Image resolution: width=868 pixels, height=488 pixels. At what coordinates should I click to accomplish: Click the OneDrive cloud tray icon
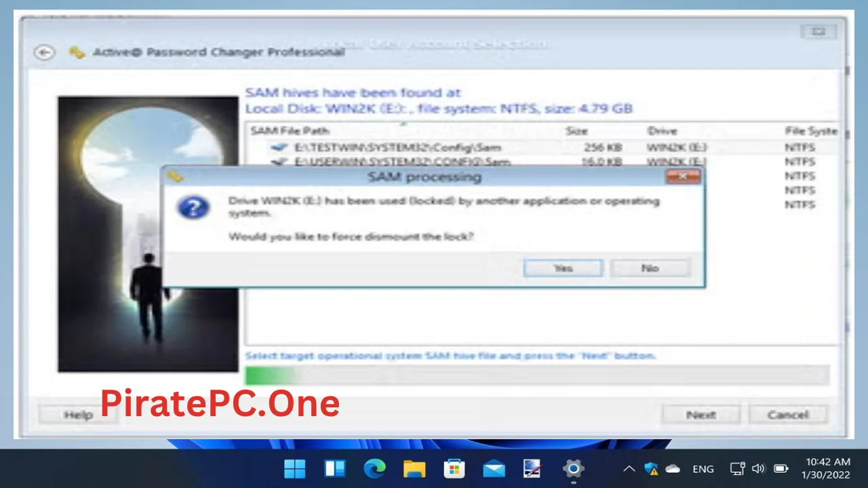(x=673, y=468)
